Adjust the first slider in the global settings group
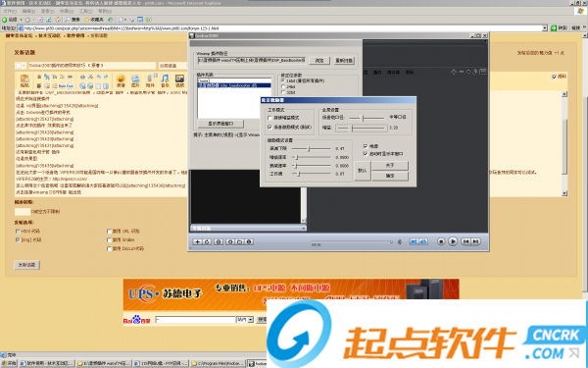Image resolution: width=588 pixels, height=368 pixels. click(x=367, y=118)
